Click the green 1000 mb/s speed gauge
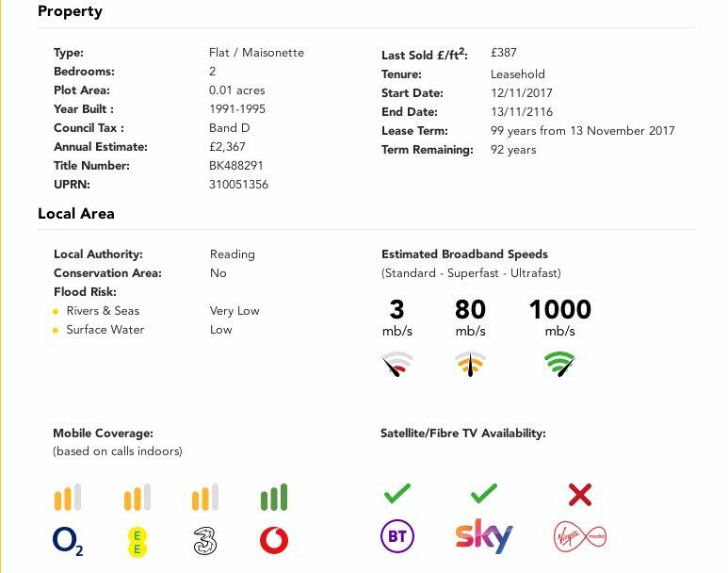728x573 pixels. 559,364
